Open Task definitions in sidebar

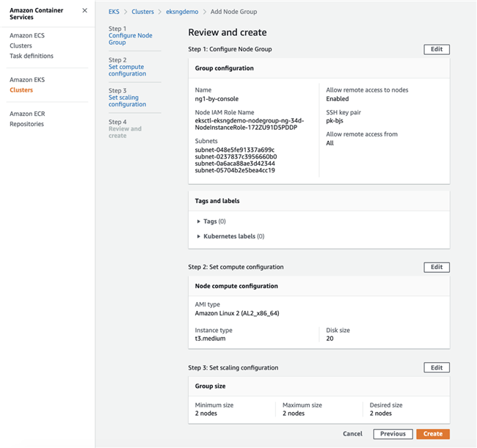point(31,56)
